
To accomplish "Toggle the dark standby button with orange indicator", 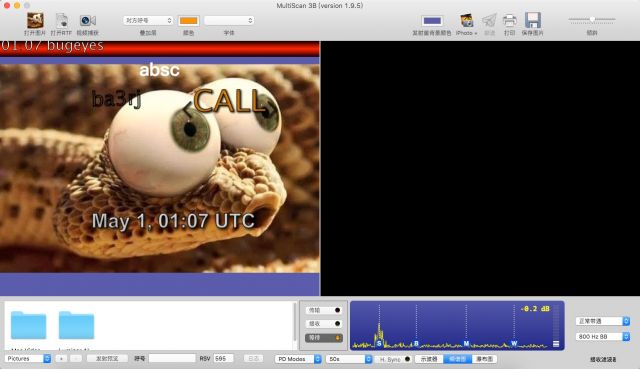I will (x=324, y=338).
